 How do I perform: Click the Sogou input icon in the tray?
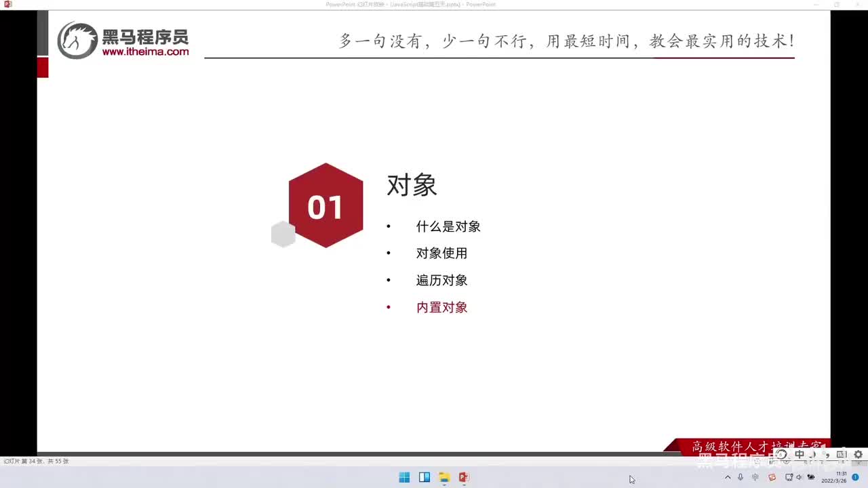tap(772, 477)
